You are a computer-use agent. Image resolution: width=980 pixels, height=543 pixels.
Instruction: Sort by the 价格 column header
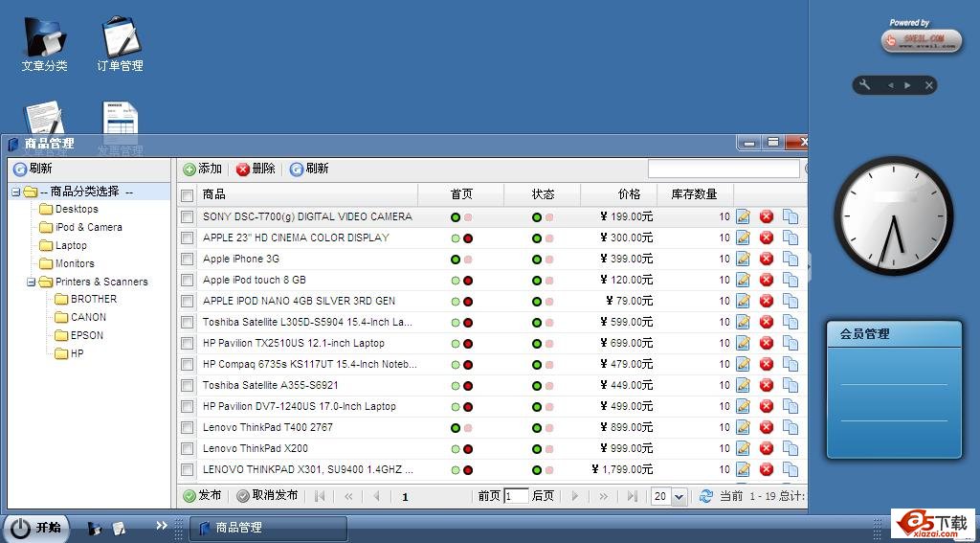[619, 194]
